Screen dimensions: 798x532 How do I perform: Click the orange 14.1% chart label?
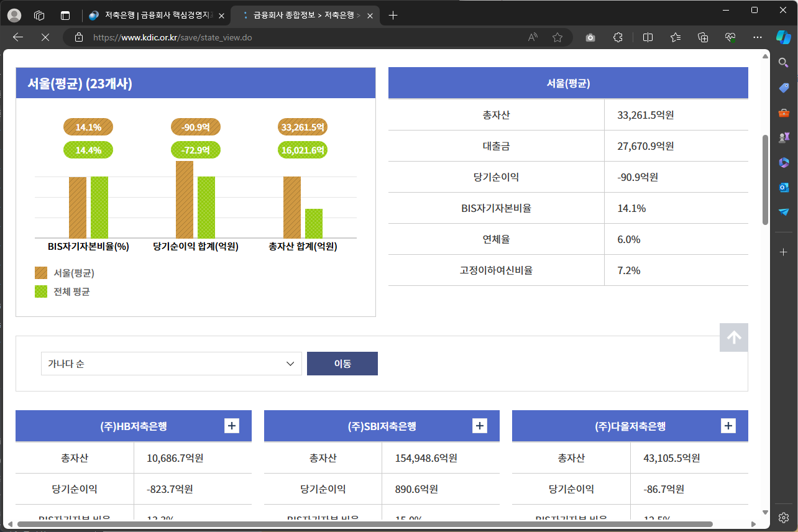point(88,127)
